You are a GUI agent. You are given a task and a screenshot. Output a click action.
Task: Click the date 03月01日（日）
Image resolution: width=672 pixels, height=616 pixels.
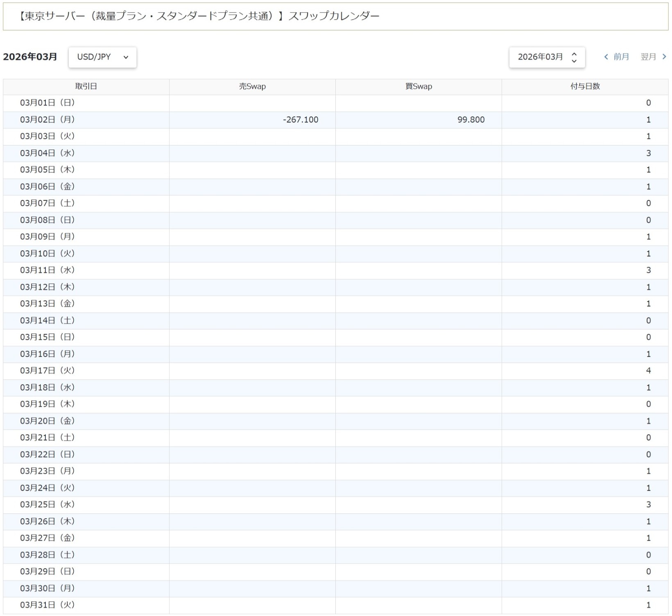coord(48,103)
